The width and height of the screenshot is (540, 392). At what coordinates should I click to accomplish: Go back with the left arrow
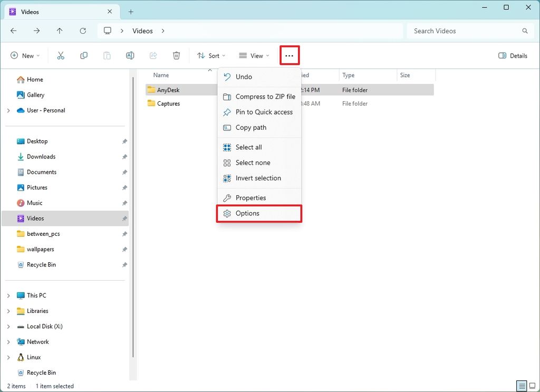point(14,31)
